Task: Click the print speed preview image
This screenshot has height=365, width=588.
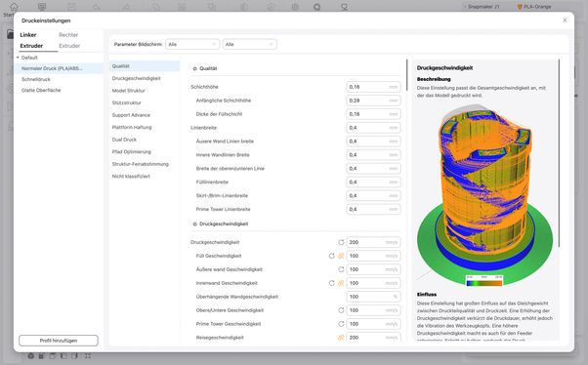Action: (484, 195)
